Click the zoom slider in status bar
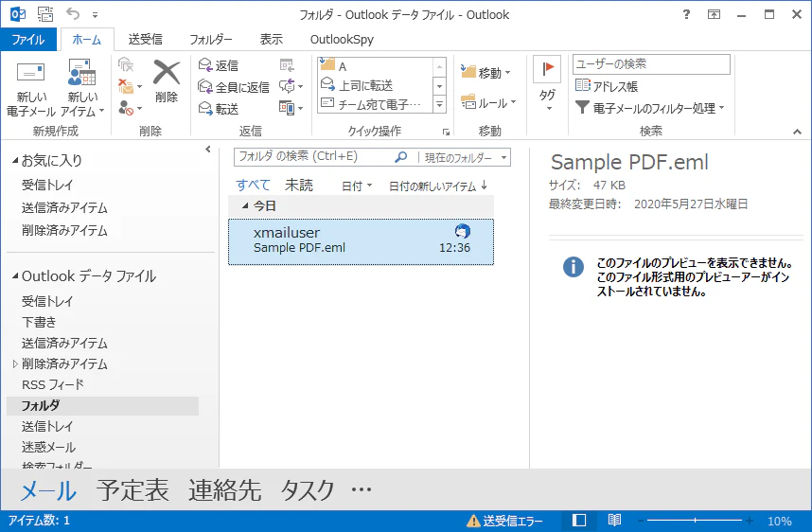This screenshot has width=812, height=532. [x=694, y=520]
